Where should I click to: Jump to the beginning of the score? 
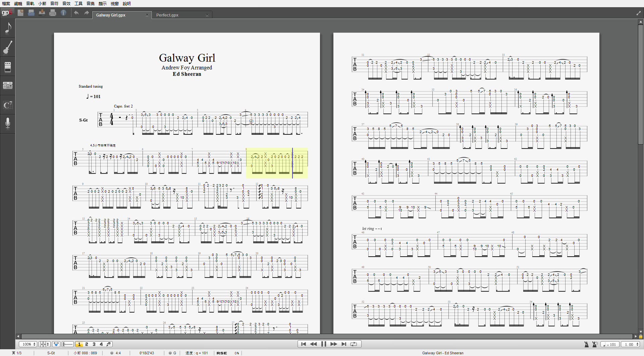304,344
